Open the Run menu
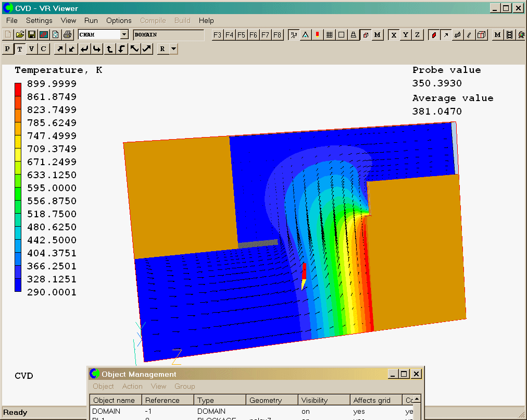This screenshot has height=420, width=527. tap(91, 20)
